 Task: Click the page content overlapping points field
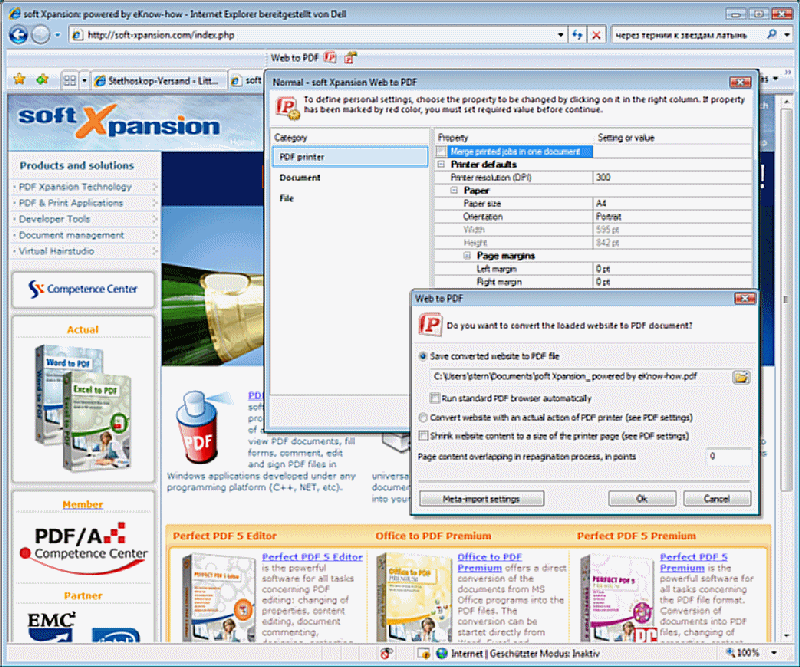(729, 456)
